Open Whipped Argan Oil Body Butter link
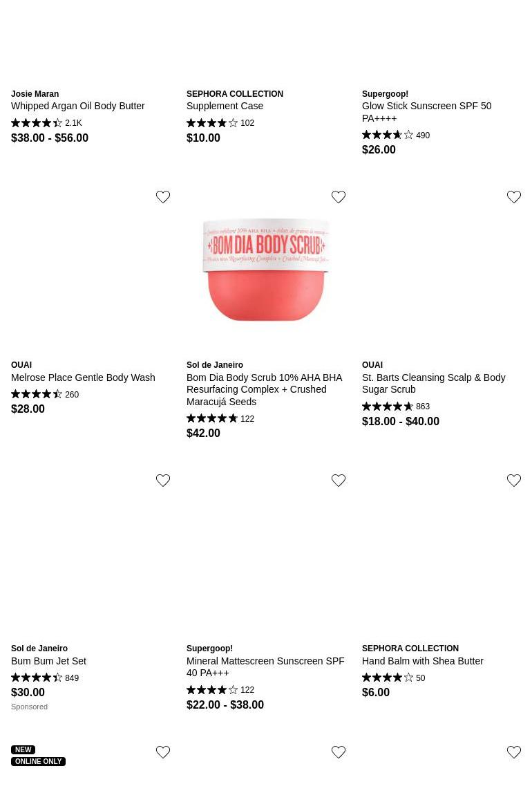The image size is (532, 793). click(78, 106)
